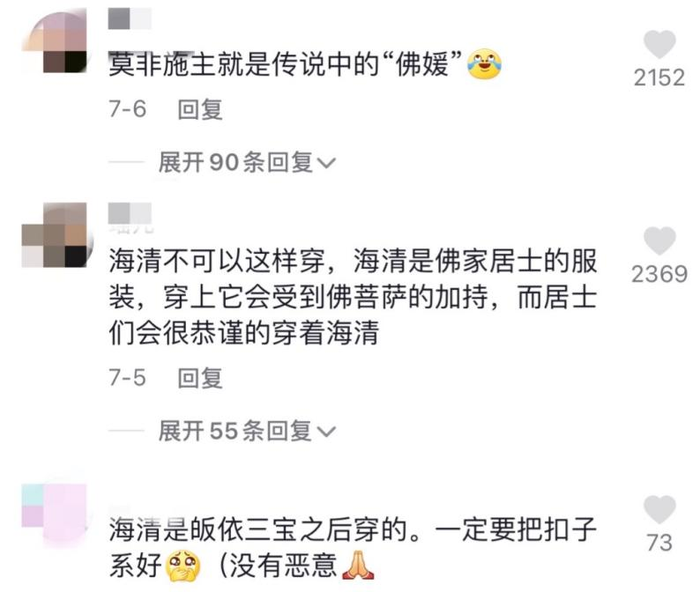Open the first commenter's username
The image size is (700, 592).
(130, 19)
